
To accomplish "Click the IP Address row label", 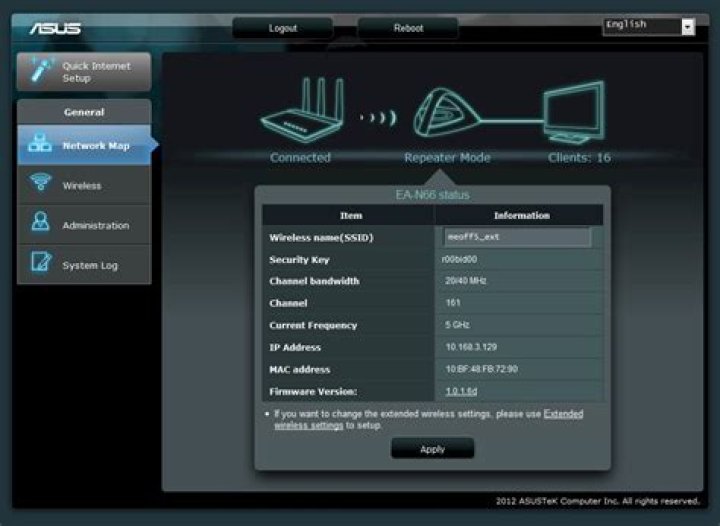I will click(295, 347).
